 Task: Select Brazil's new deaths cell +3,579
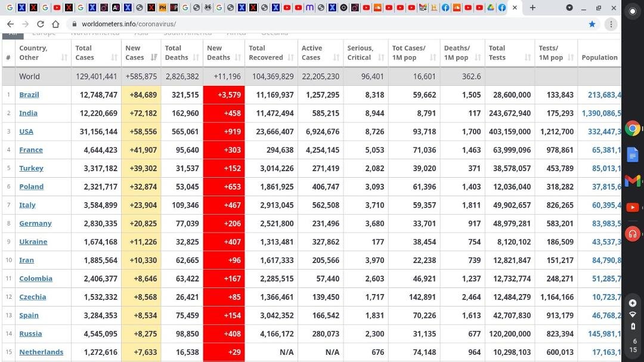(224, 95)
